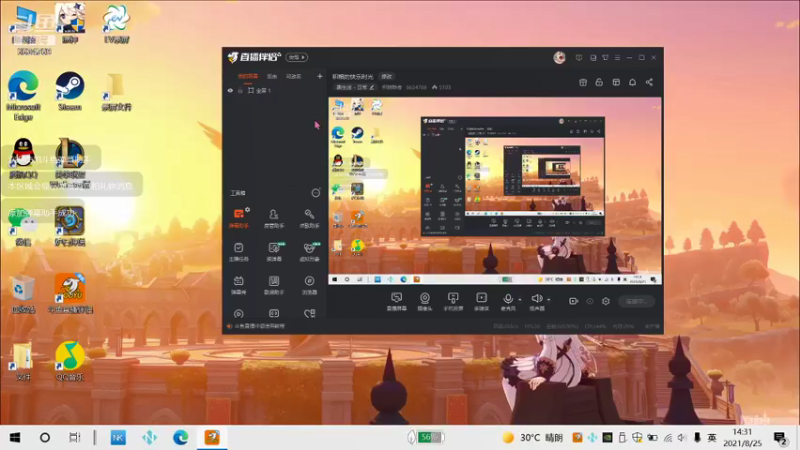This screenshot has width=800, height=450.
Task: Toggle the lock on the 全屏1 source
Action: [240, 90]
